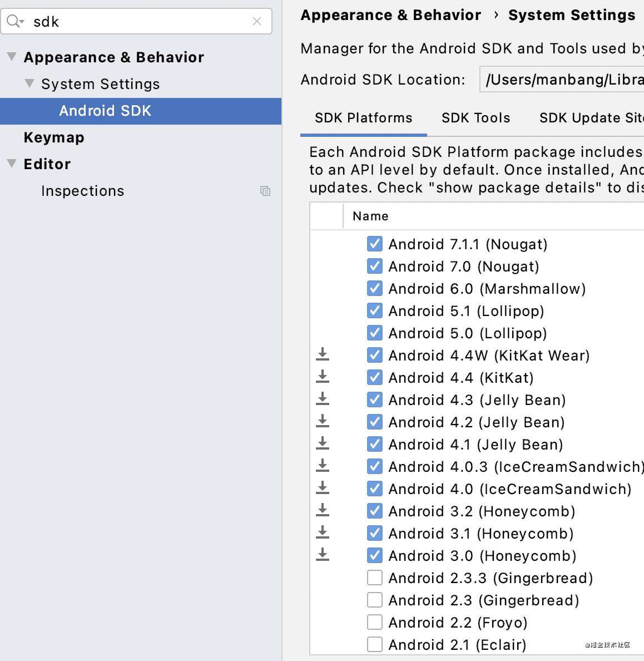The image size is (644, 661).
Task: Open Keymap settings
Action: coord(54,137)
